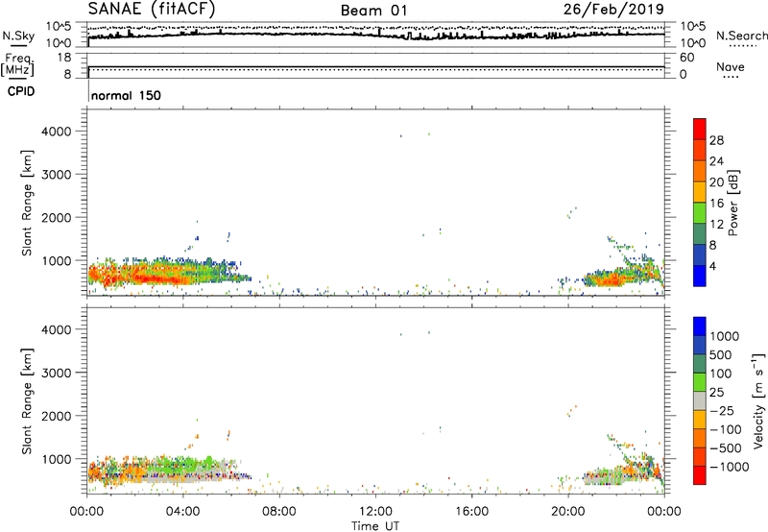This screenshot has width=768, height=532.
Task: Click the 1000 tick on the velocity colorbar
Action: tap(724, 336)
